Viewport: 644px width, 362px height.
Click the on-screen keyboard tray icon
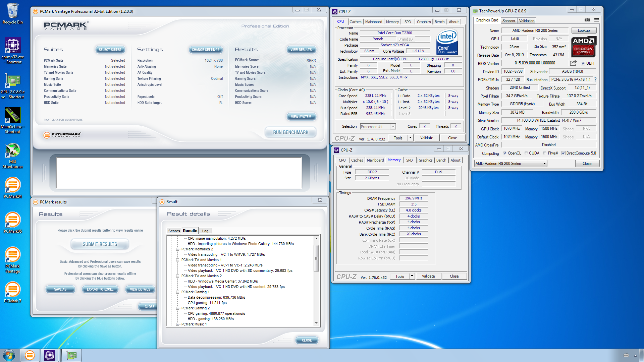coord(626,355)
